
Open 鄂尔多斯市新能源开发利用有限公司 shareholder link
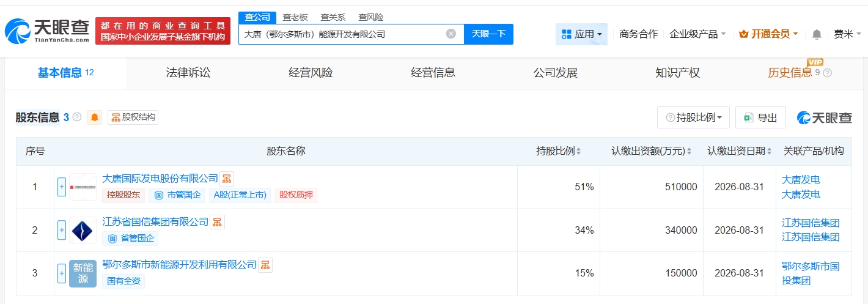(179, 265)
